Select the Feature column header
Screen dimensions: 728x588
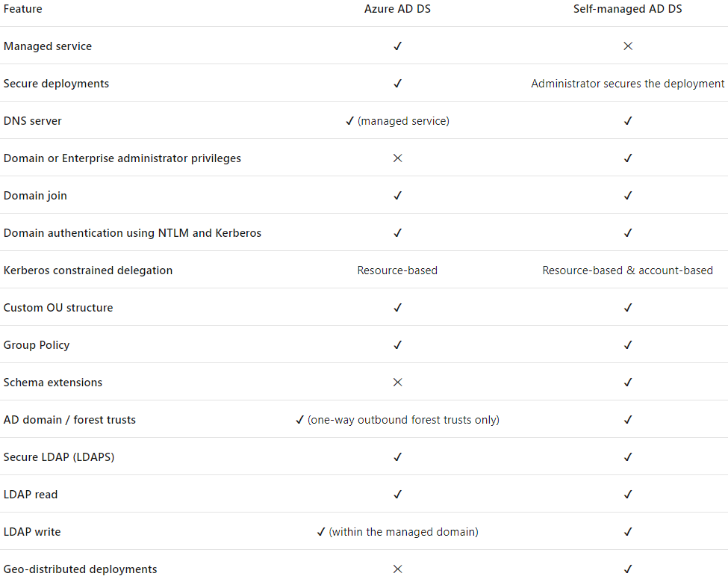coord(22,9)
